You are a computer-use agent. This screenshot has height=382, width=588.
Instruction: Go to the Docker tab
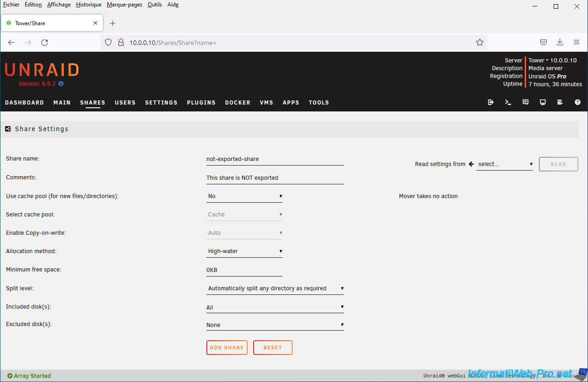[x=238, y=103]
